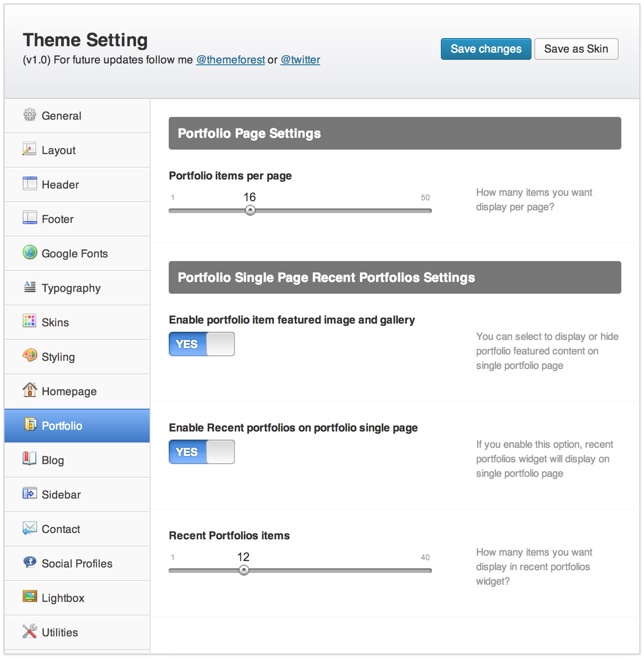The height and width of the screenshot is (659, 644).
Task: Click the Layout pencil icon
Action: click(x=29, y=149)
